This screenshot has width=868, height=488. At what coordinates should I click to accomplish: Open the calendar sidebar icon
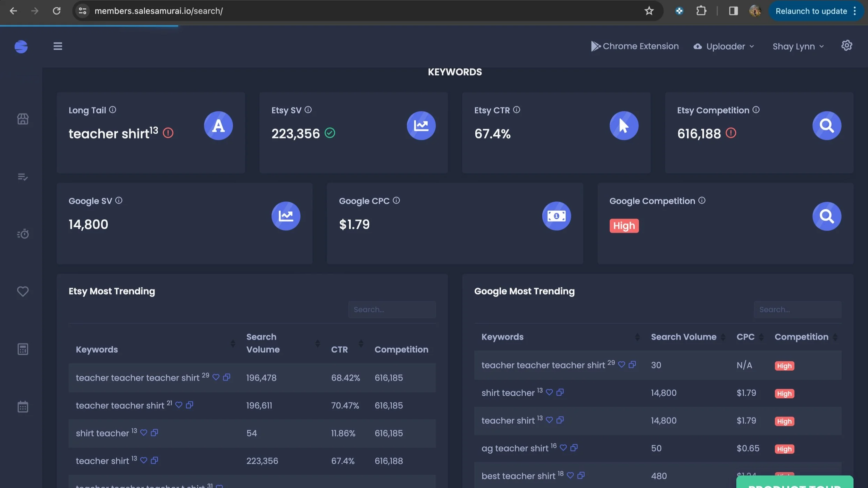point(23,406)
